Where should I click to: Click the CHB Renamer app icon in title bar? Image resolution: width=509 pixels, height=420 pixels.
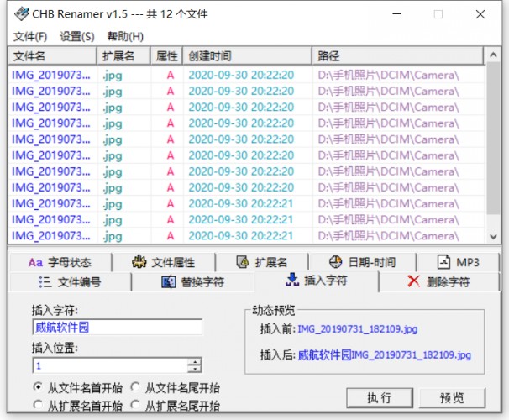click(x=22, y=14)
